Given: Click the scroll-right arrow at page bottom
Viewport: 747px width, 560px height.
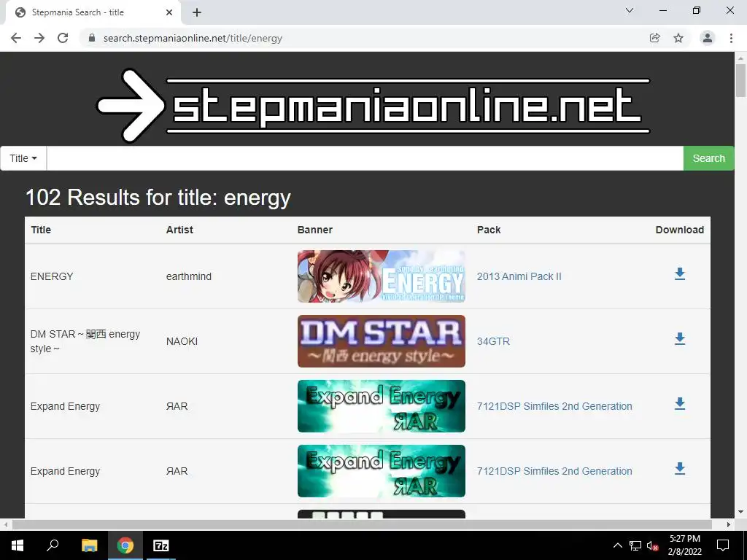Looking at the screenshot, I should [x=729, y=524].
